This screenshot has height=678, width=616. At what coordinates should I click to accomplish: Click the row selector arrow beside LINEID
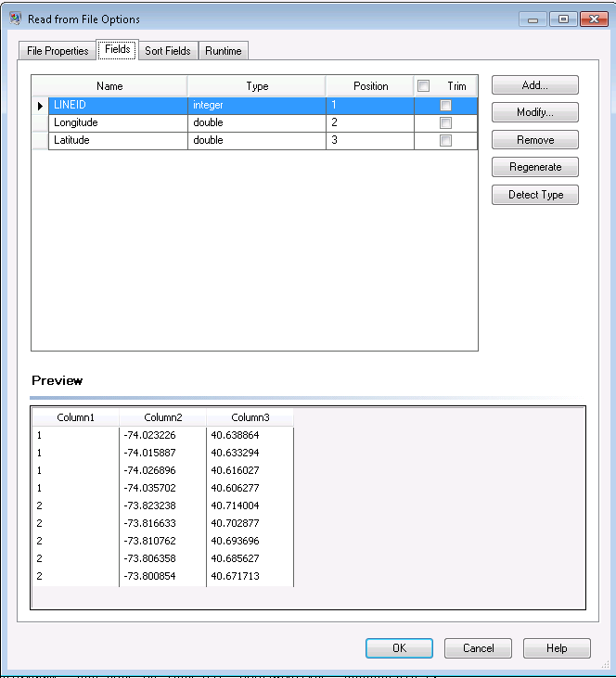pos(40,106)
